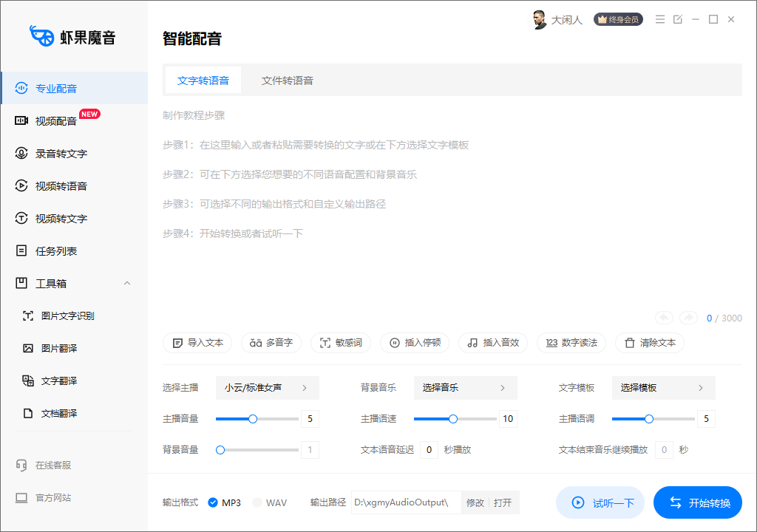Screen dimensions: 757x532
Task: Clear text using 清除文本
Action: [x=649, y=343]
